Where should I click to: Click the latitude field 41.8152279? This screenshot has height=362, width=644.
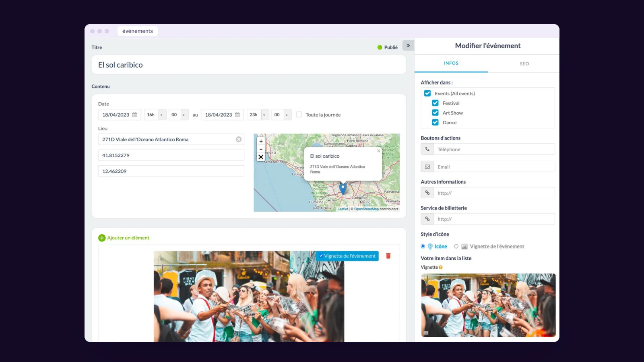click(x=171, y=155)
